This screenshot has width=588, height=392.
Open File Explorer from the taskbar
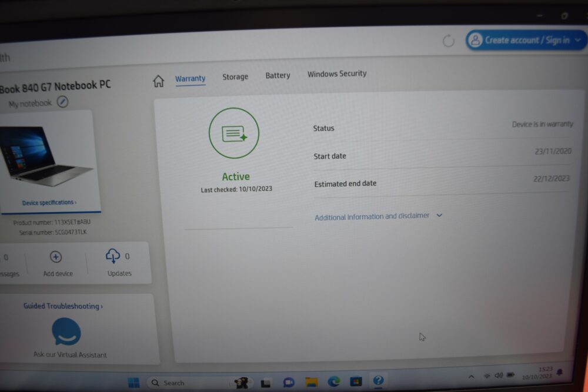pos(311,382)
